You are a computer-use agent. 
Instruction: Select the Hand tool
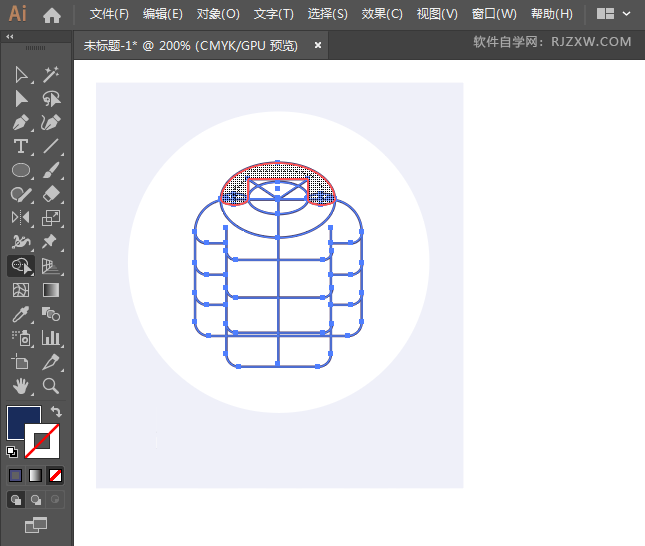[x=21, y=385]
